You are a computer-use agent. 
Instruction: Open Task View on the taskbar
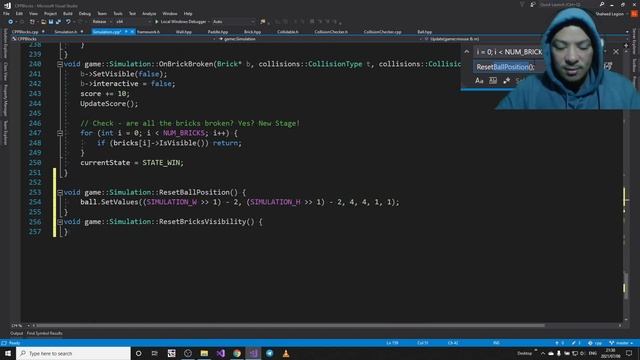(155, 353)
